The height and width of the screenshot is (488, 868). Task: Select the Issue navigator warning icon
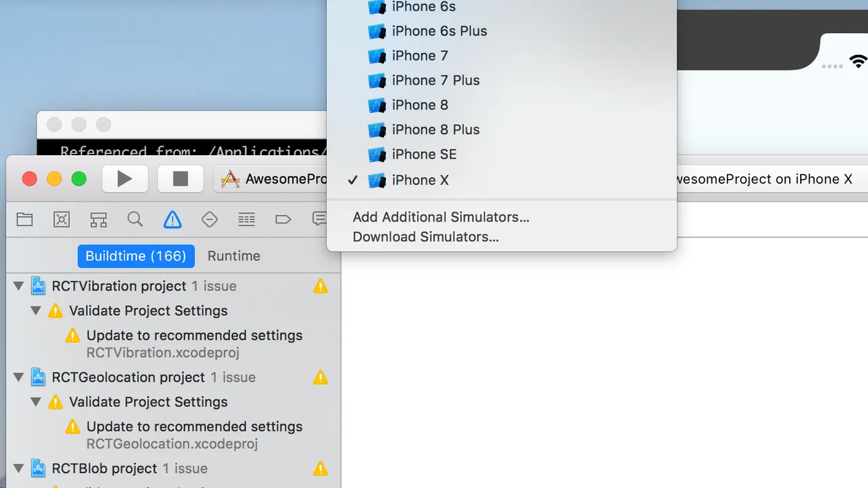click(172, 219)
